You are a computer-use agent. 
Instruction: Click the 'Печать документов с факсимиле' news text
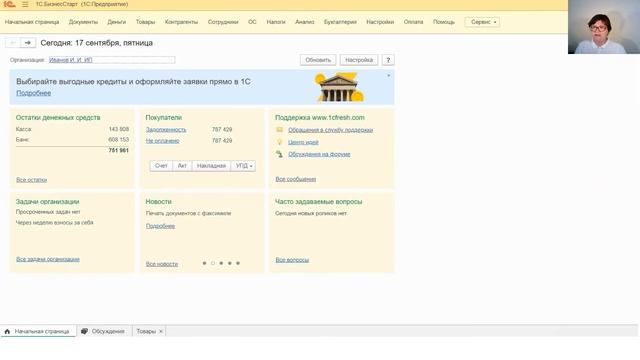[x=189, y=213]
